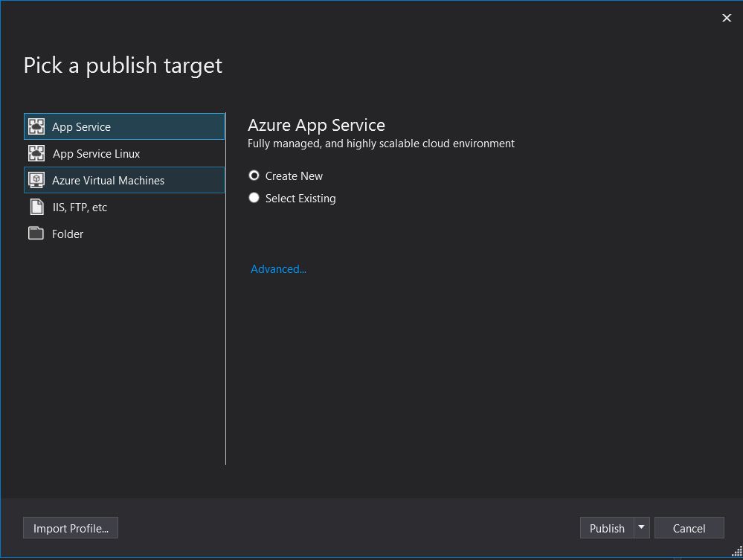This screenshot has height=560, width=743.
Task: Click the Cancel button
Action: 689,528
